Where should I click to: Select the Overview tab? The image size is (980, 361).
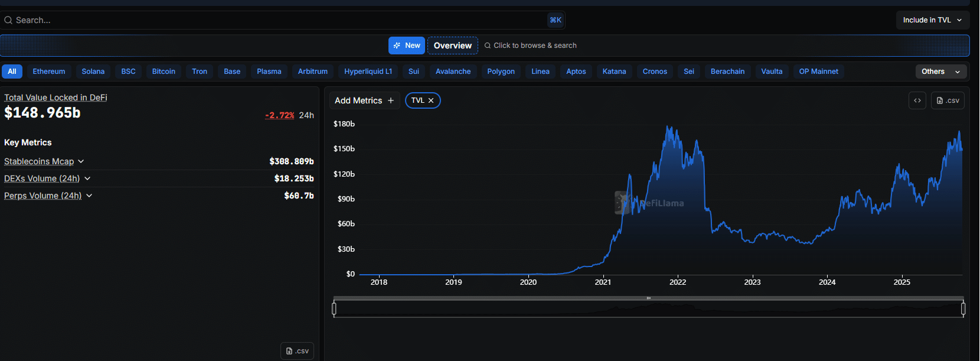[452, 45]
